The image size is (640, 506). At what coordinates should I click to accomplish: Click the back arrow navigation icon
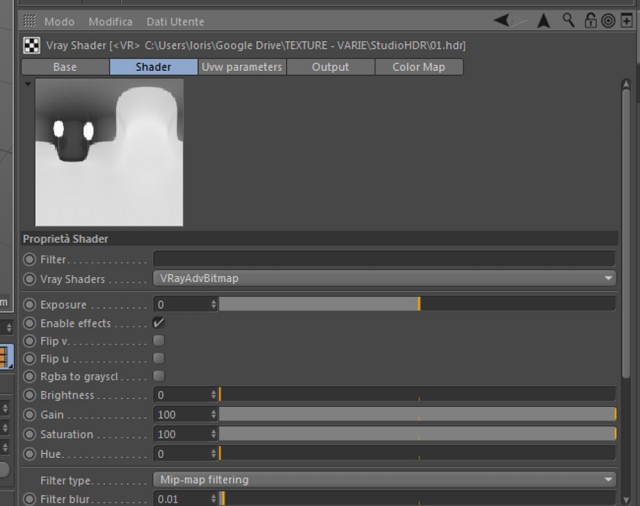tap(502, 20)
